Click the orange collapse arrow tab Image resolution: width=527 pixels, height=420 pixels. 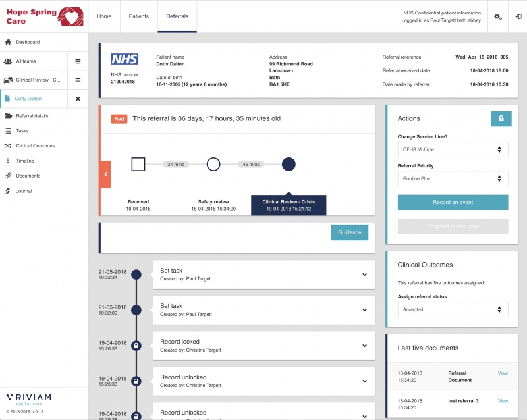pos(105,174)
